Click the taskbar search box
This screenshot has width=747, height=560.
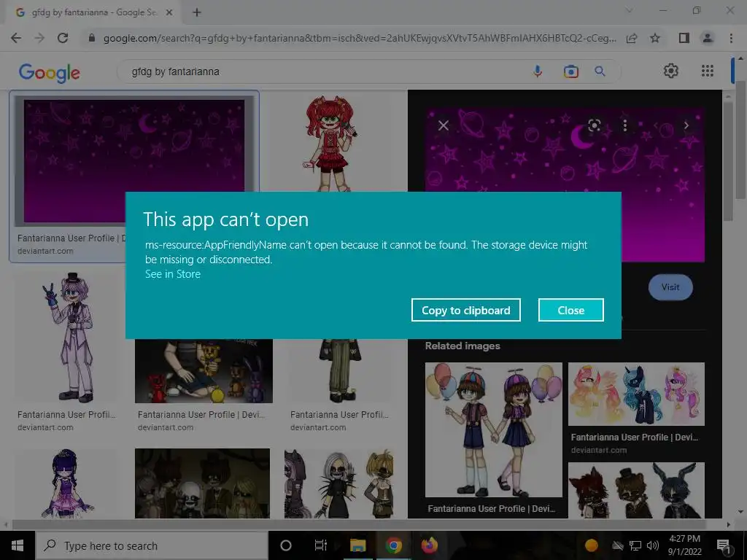[152, 545]
